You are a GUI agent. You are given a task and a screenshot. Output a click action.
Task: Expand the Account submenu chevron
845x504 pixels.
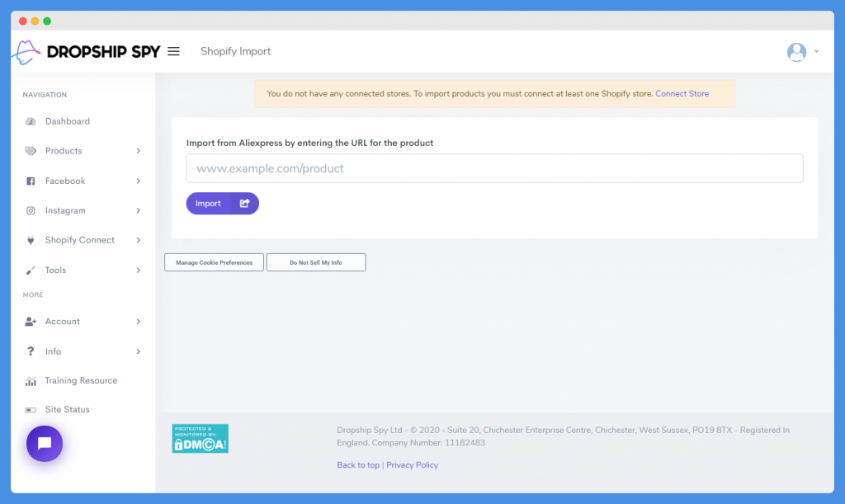[139, 322]
